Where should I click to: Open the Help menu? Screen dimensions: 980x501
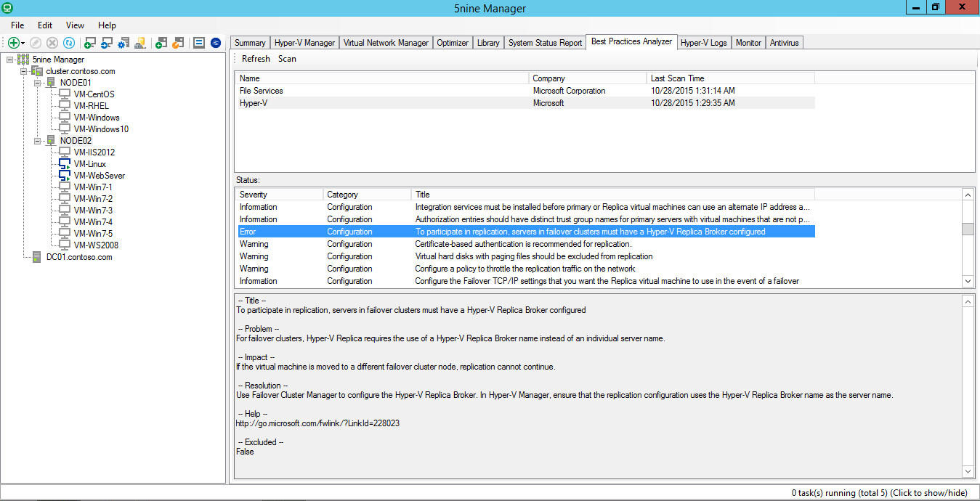pos(107,25)
